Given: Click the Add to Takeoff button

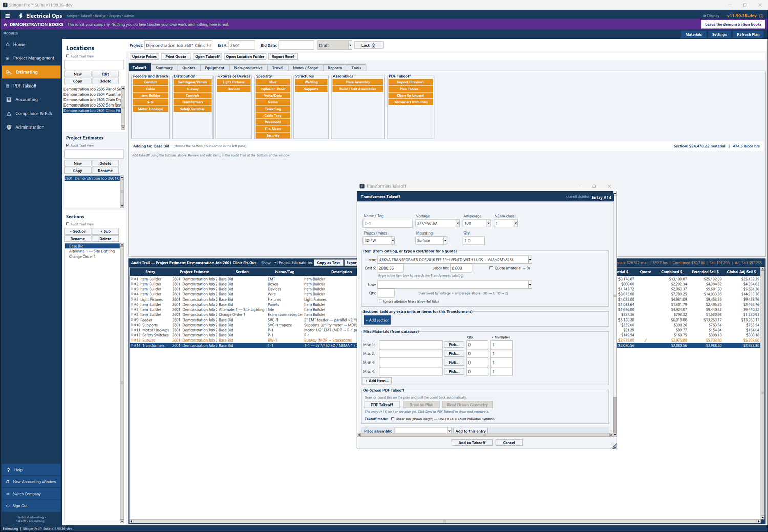Looking at the screenshot, I should (x=472, y=443).
